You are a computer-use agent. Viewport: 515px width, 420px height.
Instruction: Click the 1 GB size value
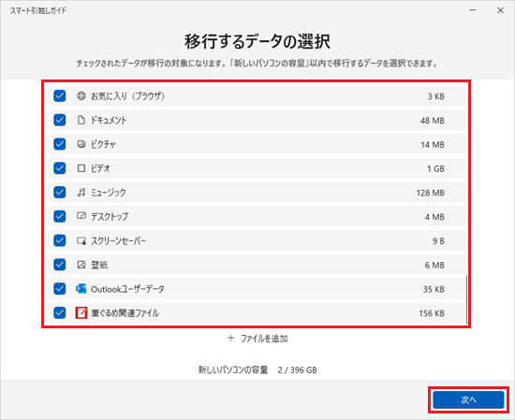[x=435, y=168]
